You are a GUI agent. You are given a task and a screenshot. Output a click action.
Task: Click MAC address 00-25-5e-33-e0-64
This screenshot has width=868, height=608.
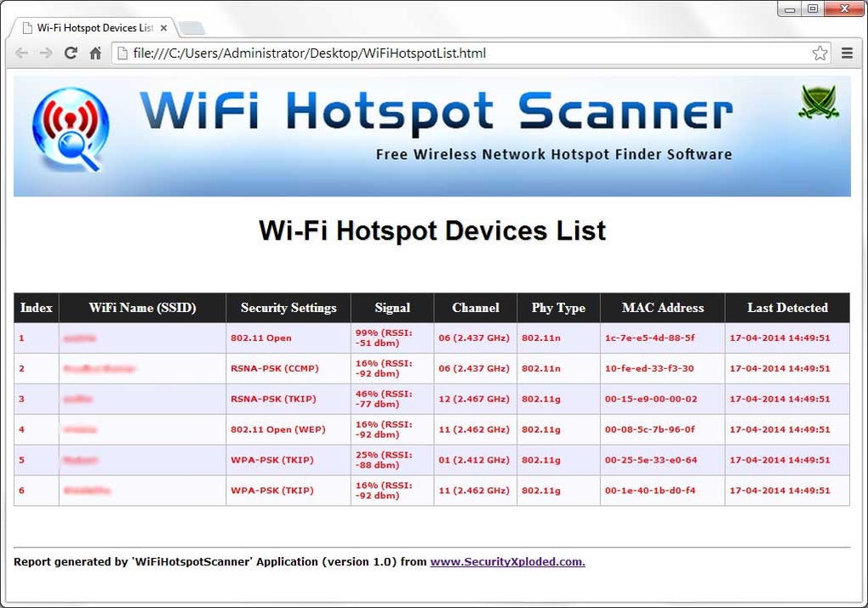point(651,460)
